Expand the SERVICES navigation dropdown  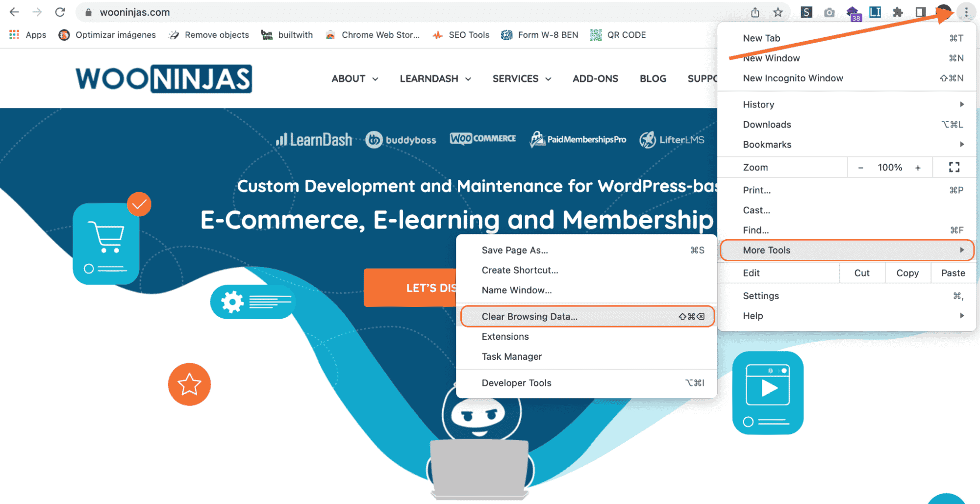[522, 78]
